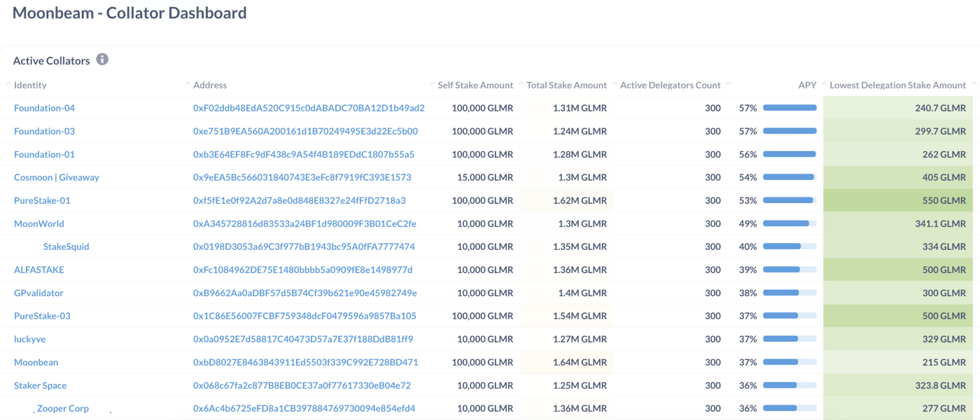Open address 0x6Ac4b6725eFD8a1CB397884769730094e854efd4
The image size is (980, 420).
point(304,408)
